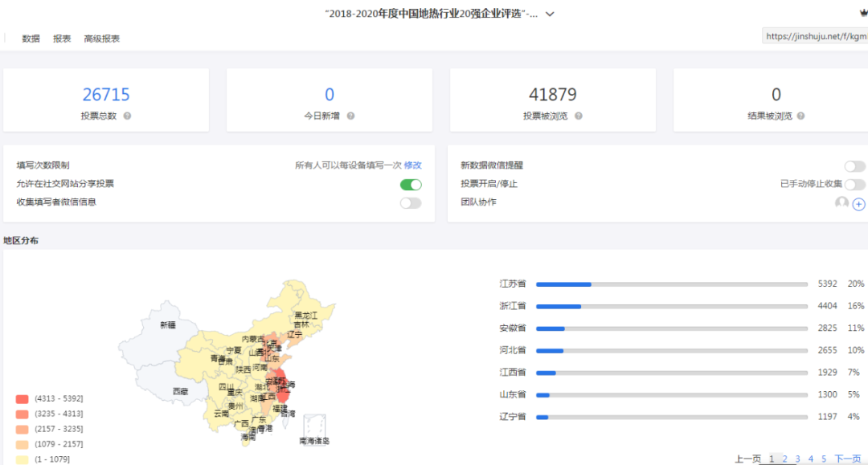
Task: Open the 投票被浏览 help tooltip icon
Action: (580, 116)
